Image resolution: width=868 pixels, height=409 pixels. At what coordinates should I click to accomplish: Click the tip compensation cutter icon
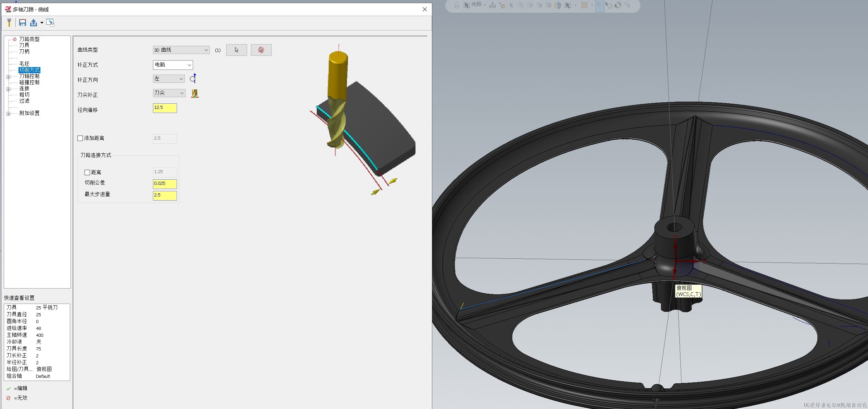point(195,93)
